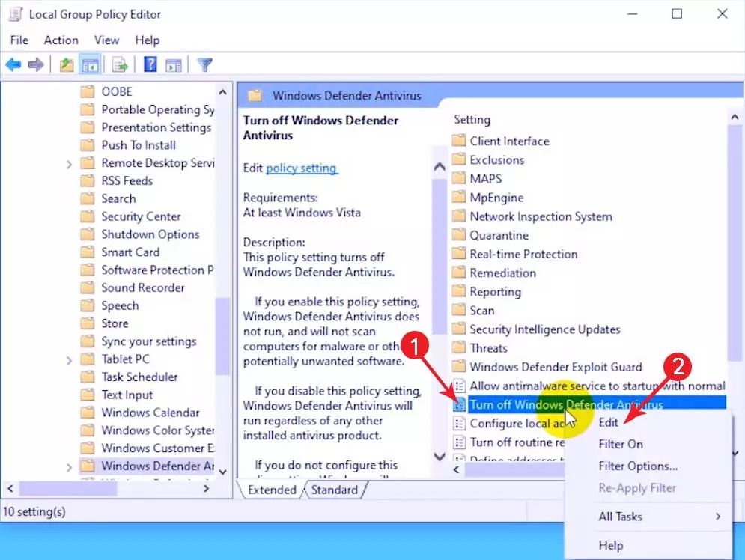
Task: Click the folder icon beside Task Scheduler
Action: point(88,377)
